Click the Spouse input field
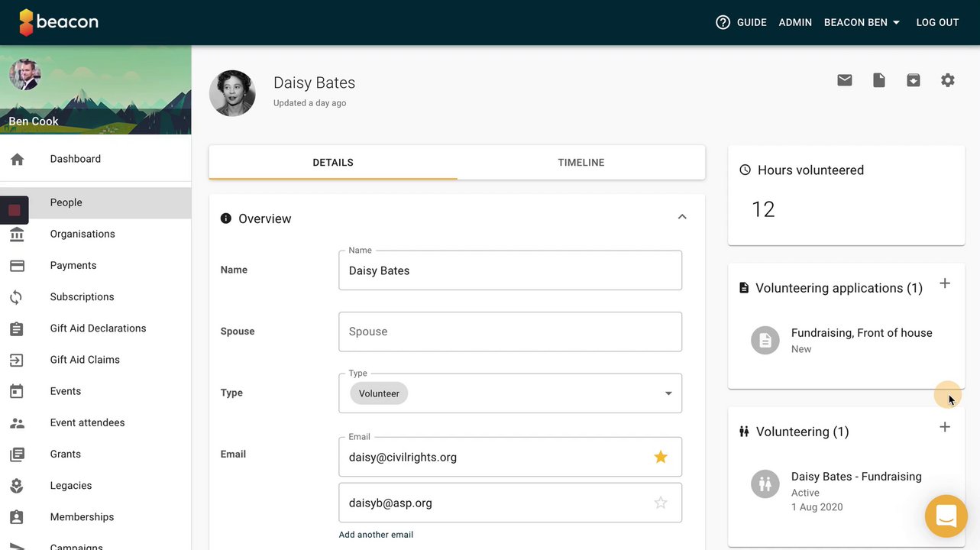The width and height of the screenshot is (980, 550). [509, 332]
